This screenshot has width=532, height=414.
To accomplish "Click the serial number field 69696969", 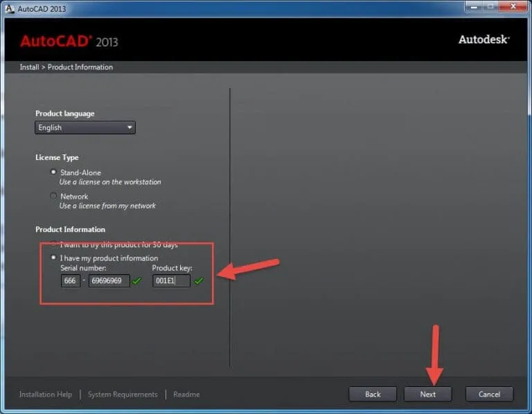I will (x=109, y=281).
